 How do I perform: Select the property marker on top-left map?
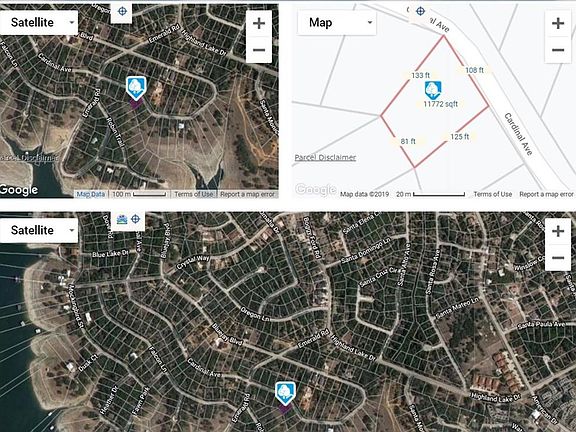tap(136, 89)
